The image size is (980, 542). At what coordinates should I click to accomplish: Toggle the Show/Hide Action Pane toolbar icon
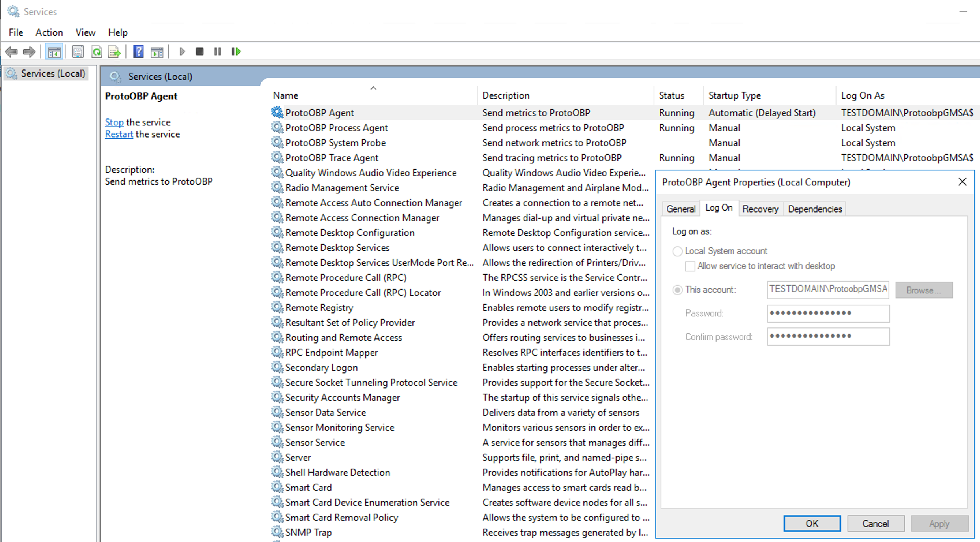157,52
